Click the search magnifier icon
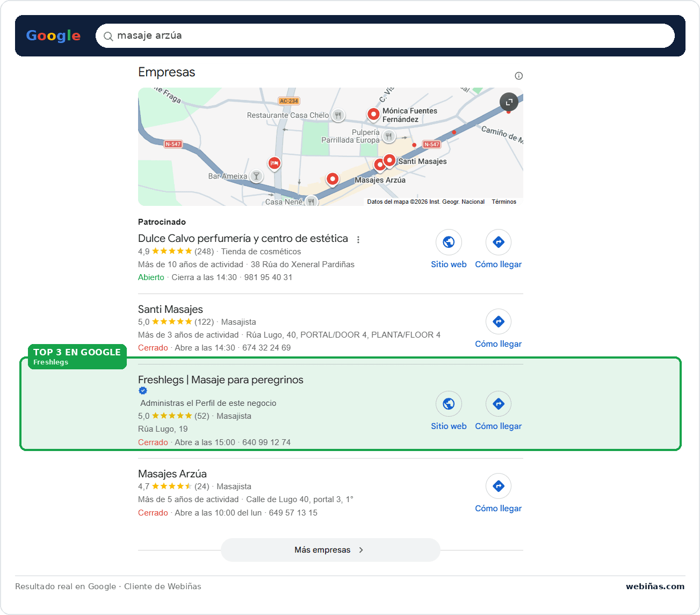 pos(108,36)
